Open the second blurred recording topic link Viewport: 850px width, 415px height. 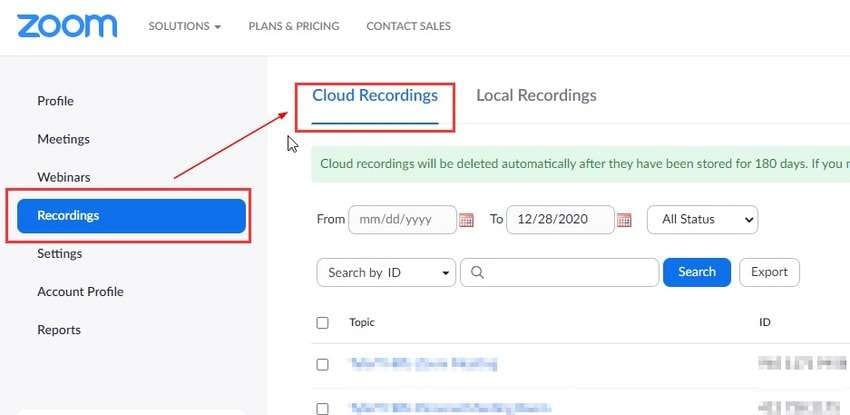[x=450, y=408]
